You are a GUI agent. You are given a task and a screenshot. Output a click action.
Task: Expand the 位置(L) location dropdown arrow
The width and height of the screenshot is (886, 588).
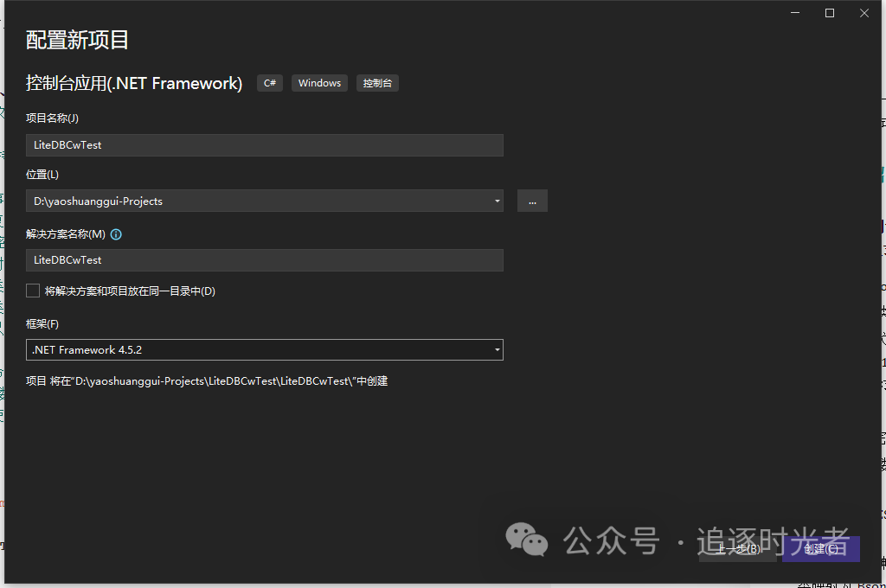tap(498, 201)
